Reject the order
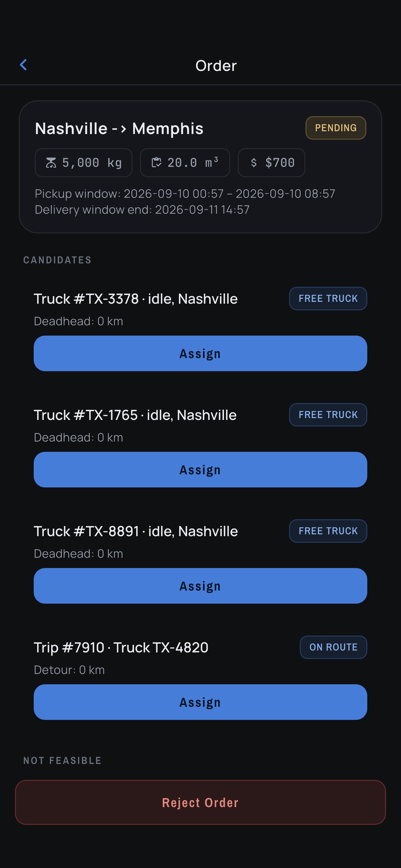This screenshot has width=401, height=868. pos(200,803)
